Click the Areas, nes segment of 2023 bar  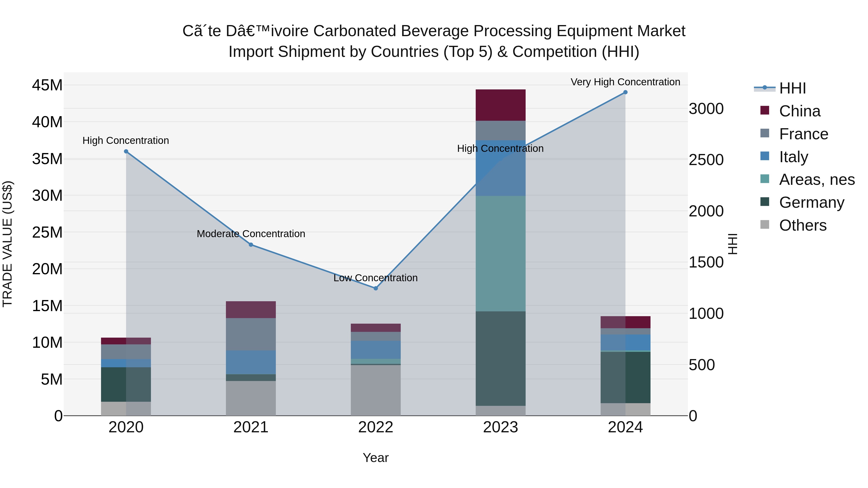500,254
